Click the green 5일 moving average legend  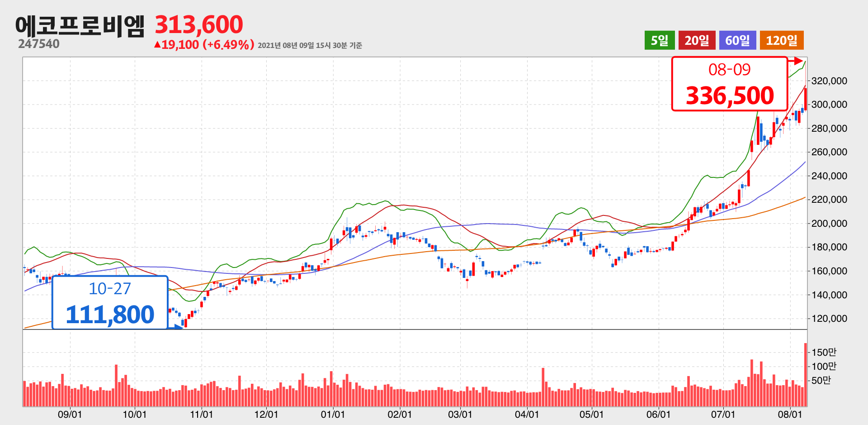pyautogui.click(x=660, y=40)
